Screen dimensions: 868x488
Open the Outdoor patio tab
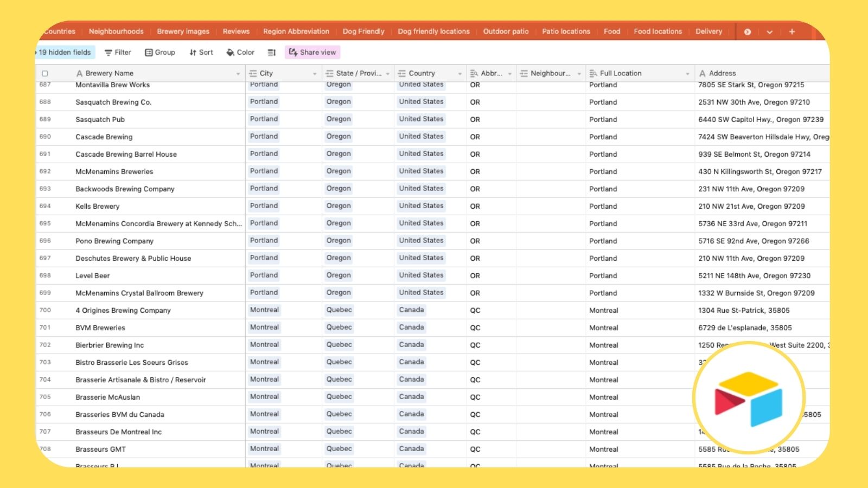(506, 31)
